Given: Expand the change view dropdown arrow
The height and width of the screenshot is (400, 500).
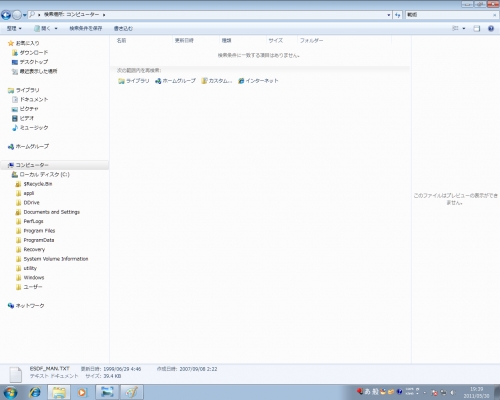Looking at the screenshot, I should [464, 28].
